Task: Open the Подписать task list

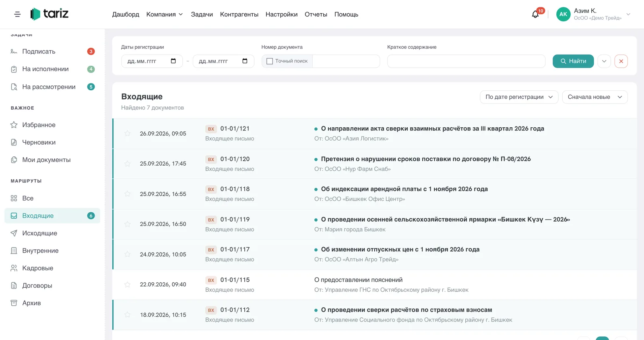Action: tap(52, 52)
